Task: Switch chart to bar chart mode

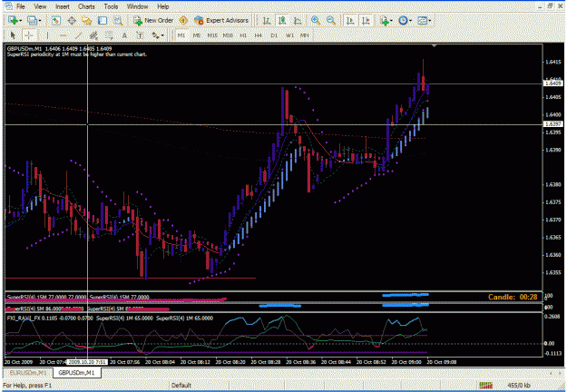Action: (x=267, y=21)
